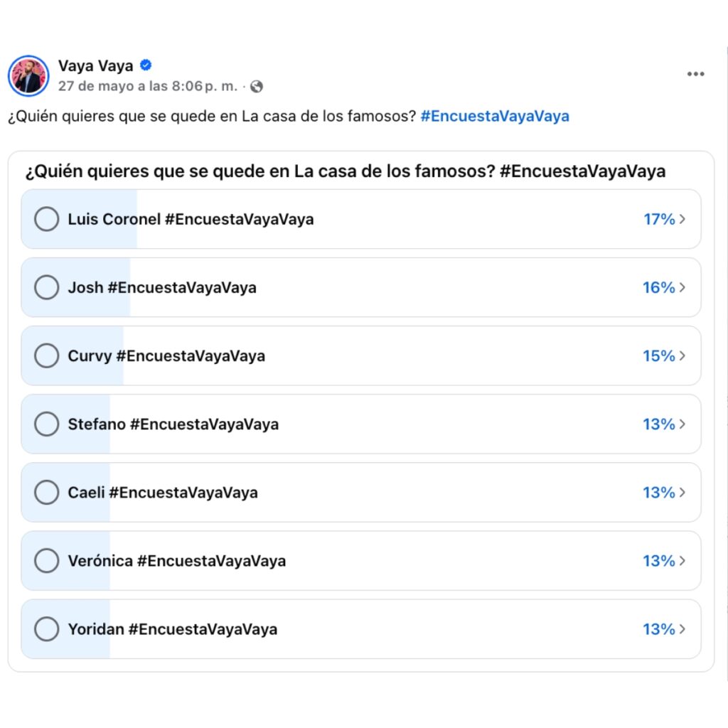Expand voters chevron next to 17%
The height and width of the screenshot is (728, 728).
point(682,219)
